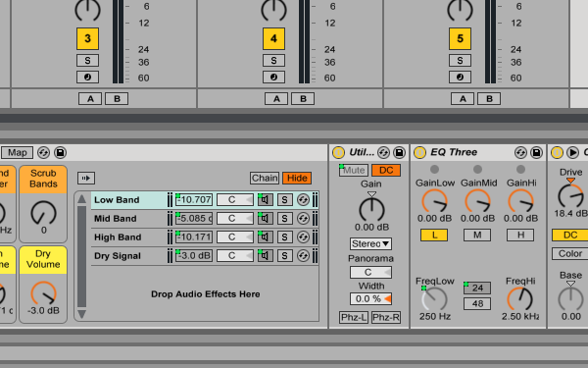This screenshot has width=588, height=368.
Task: Toggle High Band chain speaker activator
Action: click(266, 237)
